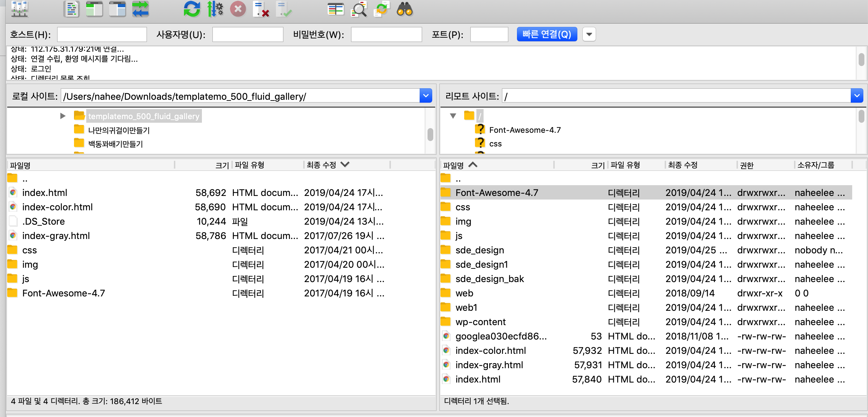Screen dimensions: 868x417
Task: Click the binoculars search files icon
Action: [x=405, y=9]
